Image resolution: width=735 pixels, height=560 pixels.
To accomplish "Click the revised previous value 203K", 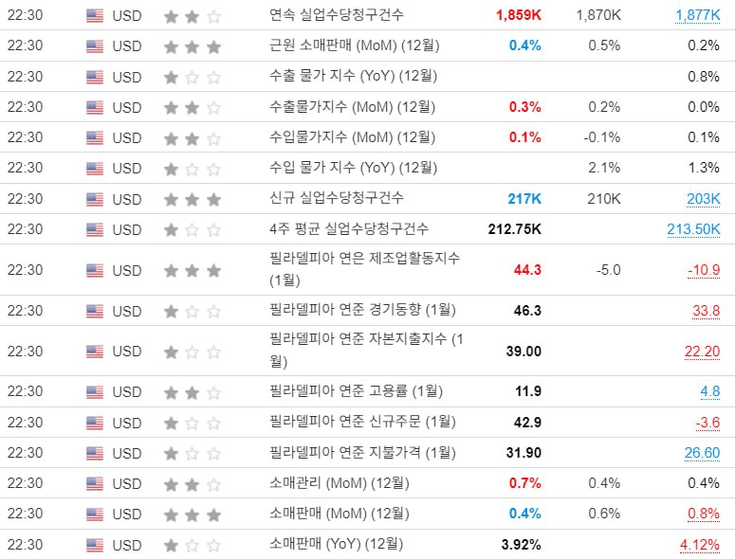I will pos(703,199).
